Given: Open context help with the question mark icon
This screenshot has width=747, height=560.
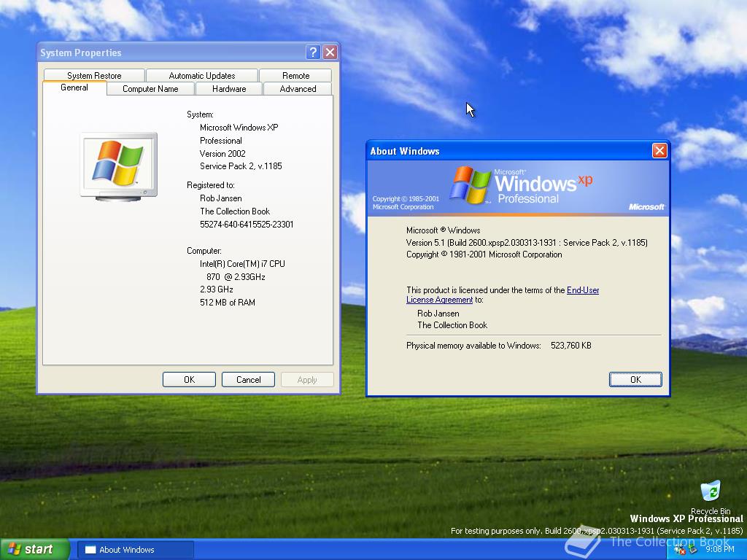Looking at the screenshot, I should (313, 52).
